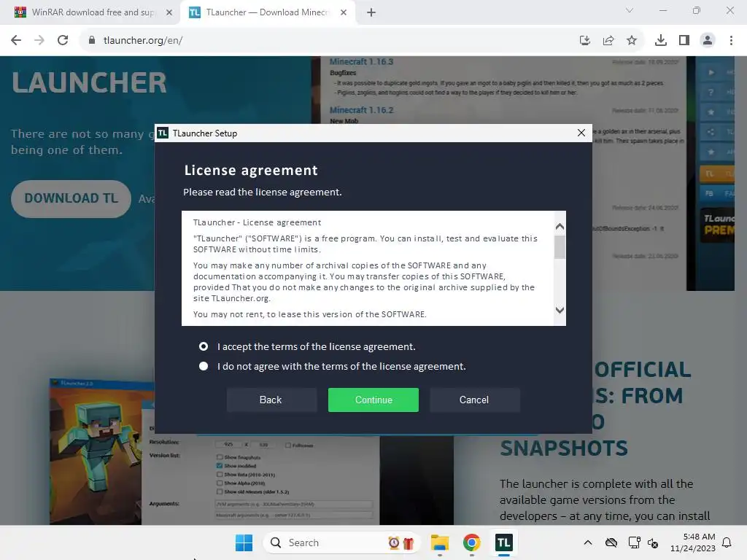Screen dimensions: 747x560
Task: Click the install app icon in address bar
Action: click(585, 41)
